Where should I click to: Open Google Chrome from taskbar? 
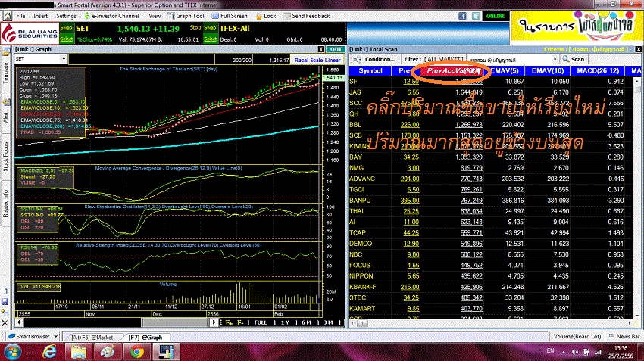coord(137,352)
